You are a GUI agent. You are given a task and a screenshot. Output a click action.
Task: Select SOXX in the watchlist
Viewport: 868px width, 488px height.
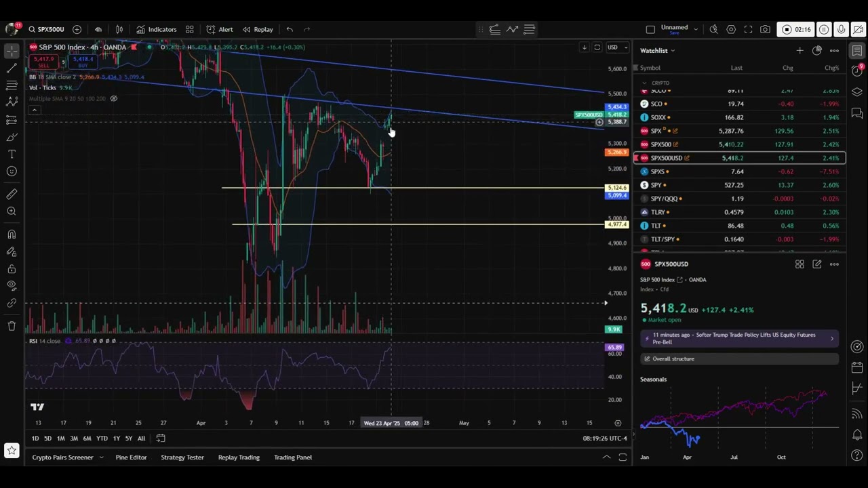740,117
